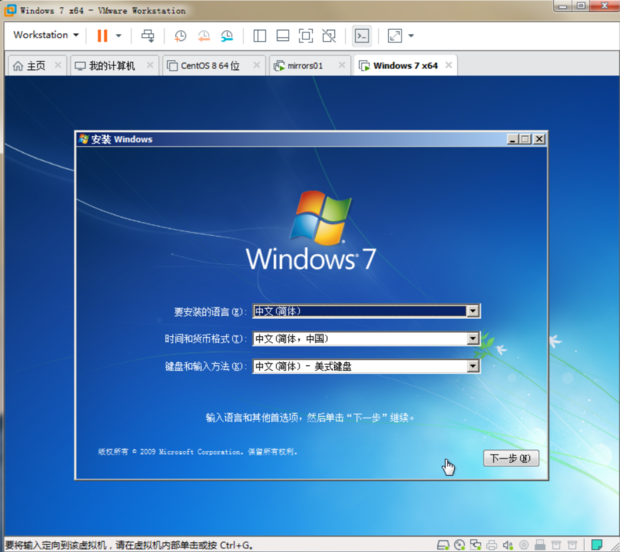This screenshot has width=620, height=552.
Task: Click the greyed camera device status icon
Action: [x=524, y=545]
